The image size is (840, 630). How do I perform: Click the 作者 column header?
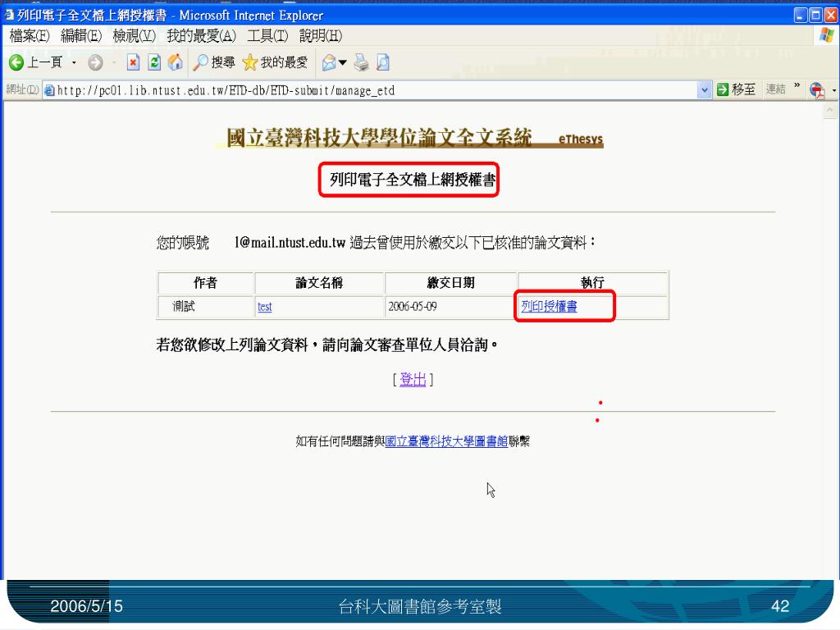coord(205,283)
